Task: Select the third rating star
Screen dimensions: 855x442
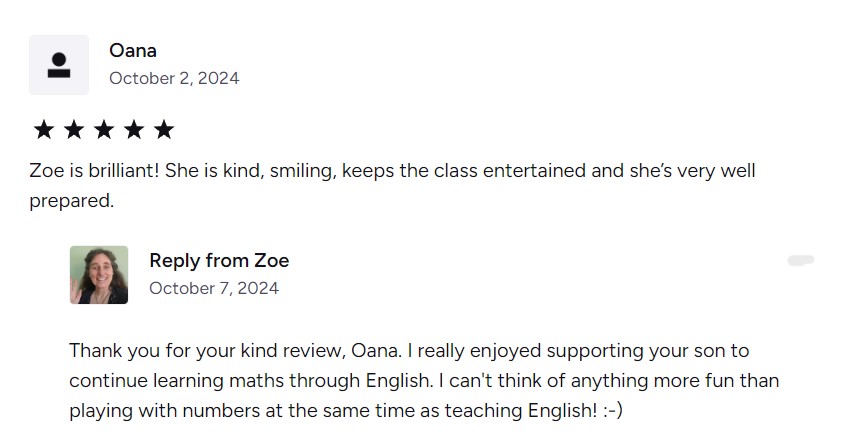Action: click(104, 129)
